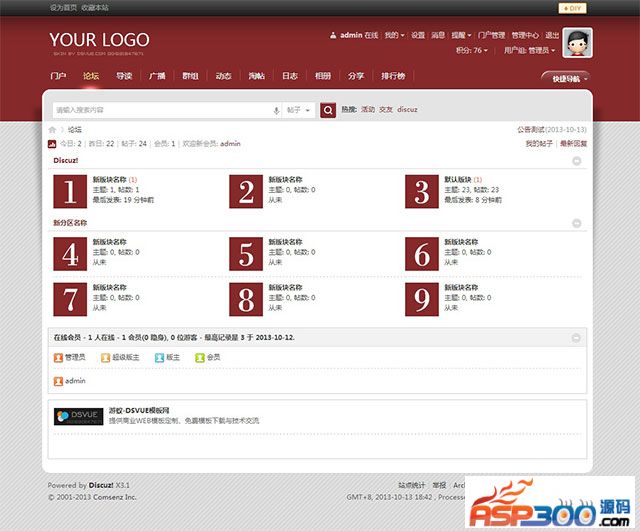Open the 默认版块 forum title

(458, 180)
